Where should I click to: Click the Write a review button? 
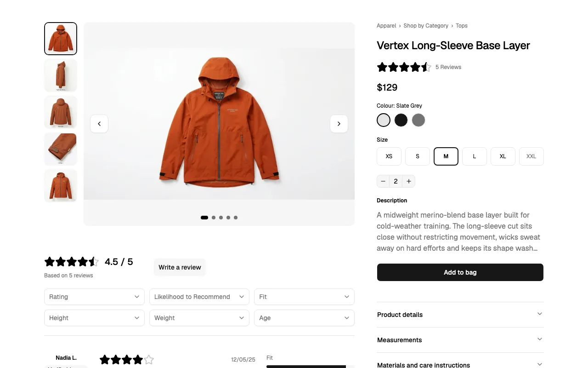pos(180,267)
